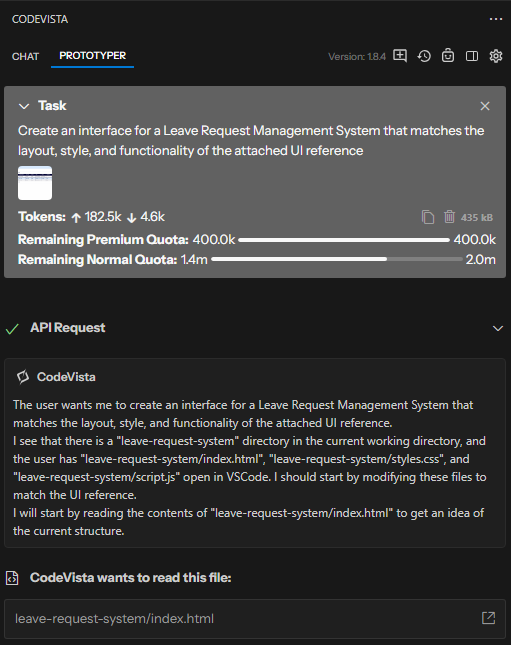Image resolution: width=511 pixels, height=645 pixels.
Task: Open the attached UI reference thumbnail
Action: click(x=35, y=183)
